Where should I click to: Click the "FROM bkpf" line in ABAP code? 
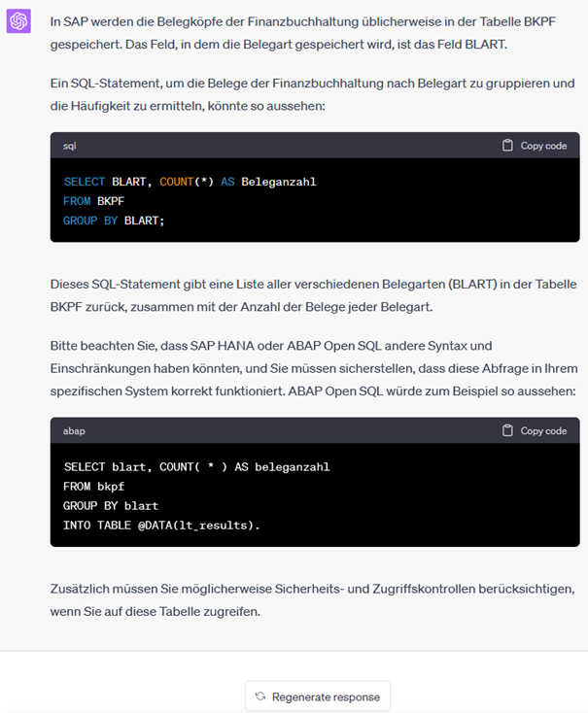[94, 486]
